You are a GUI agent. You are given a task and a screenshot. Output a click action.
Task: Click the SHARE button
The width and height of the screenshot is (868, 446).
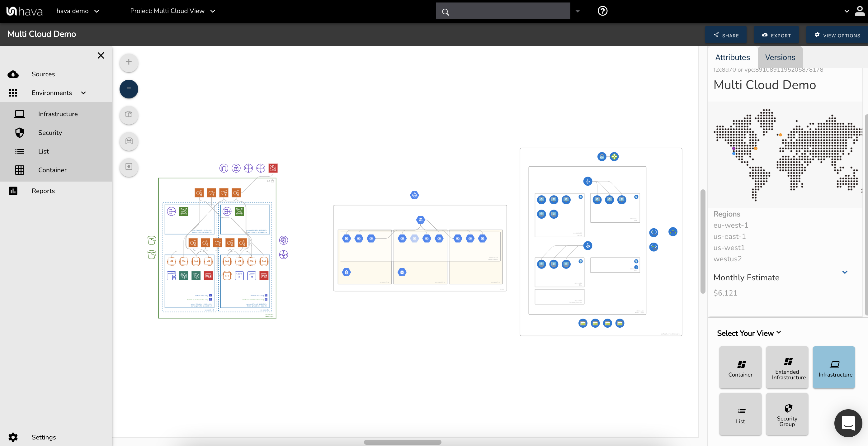(x=726, y=35)
